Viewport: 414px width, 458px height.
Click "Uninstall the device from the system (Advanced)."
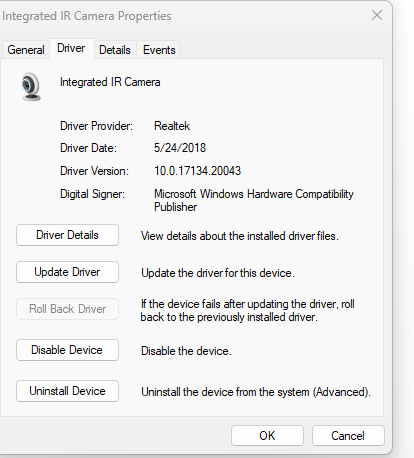tap(256, 392)
